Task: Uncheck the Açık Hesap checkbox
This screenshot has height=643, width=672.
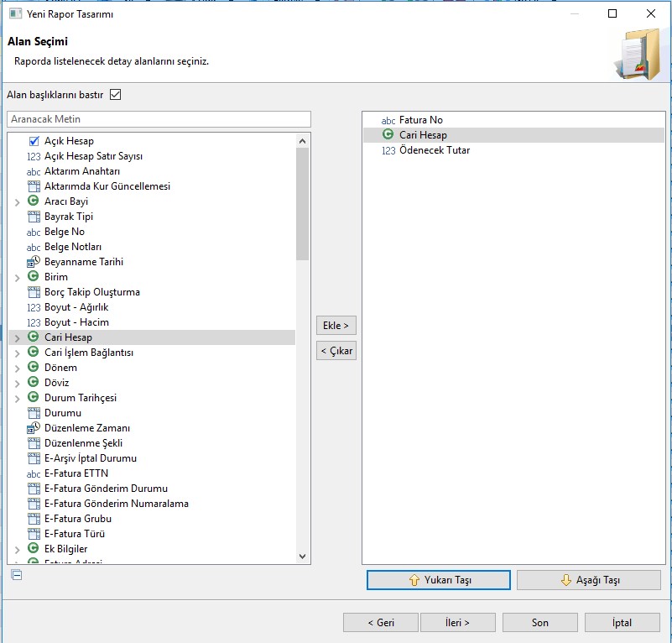Action: tap(34, 141)
